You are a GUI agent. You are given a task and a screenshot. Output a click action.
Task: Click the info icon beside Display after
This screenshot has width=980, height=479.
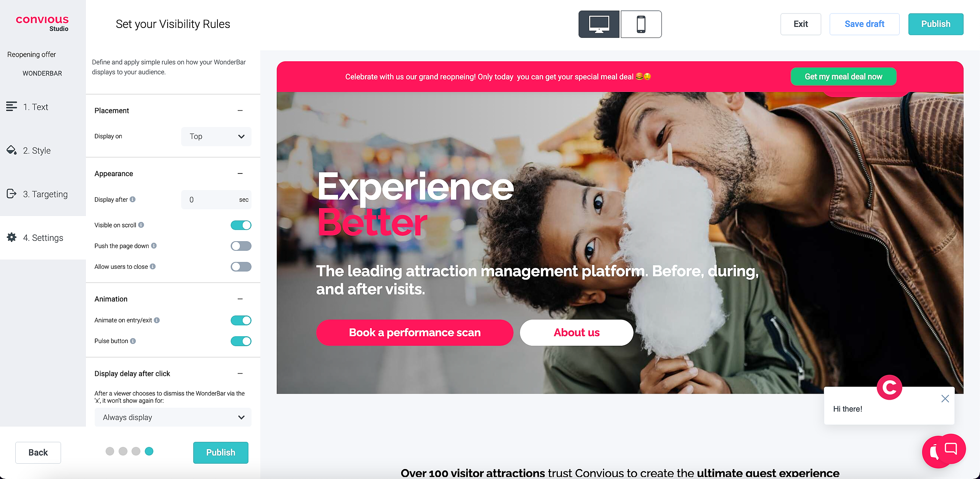pos(132,199)
